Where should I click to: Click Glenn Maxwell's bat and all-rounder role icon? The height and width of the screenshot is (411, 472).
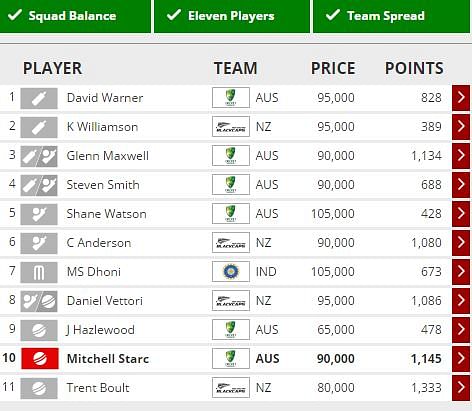pyautogui.click(x=39, y=156)
